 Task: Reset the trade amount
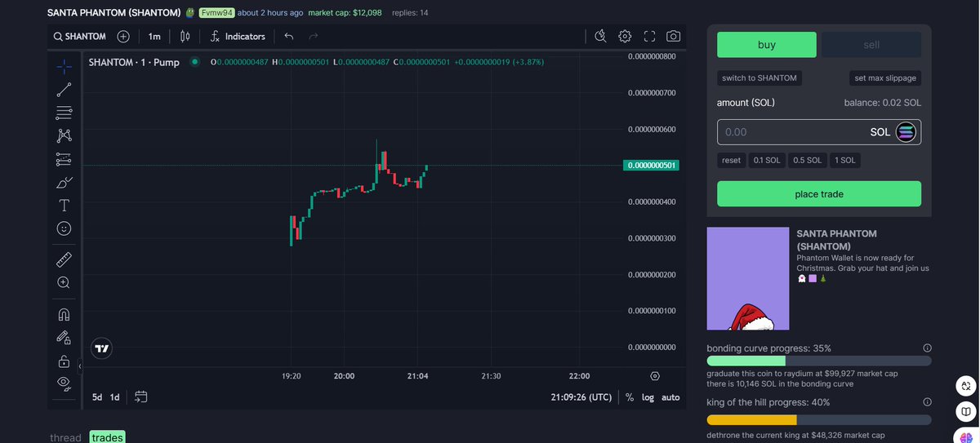[732, 161]
